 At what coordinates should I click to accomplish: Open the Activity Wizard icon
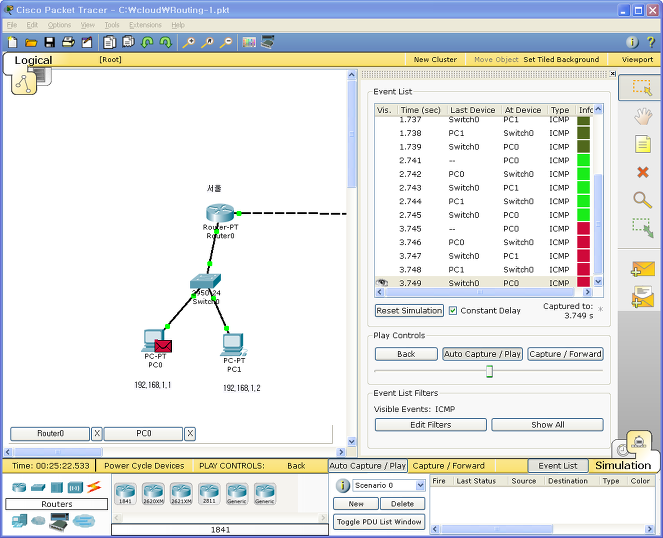point(87,42)
